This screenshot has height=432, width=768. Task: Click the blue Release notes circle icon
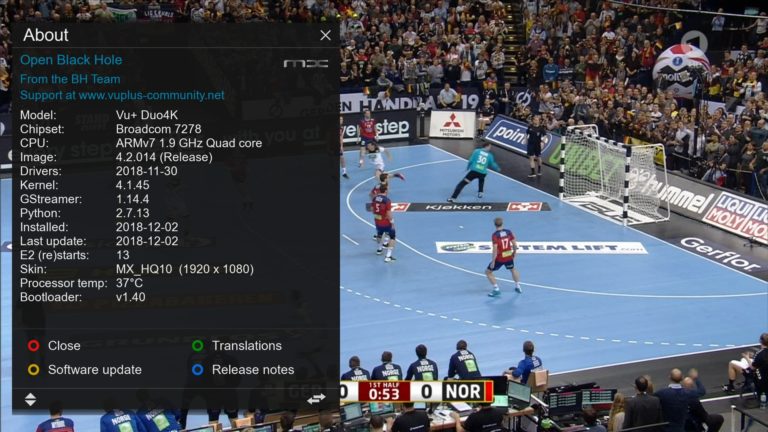197,370
